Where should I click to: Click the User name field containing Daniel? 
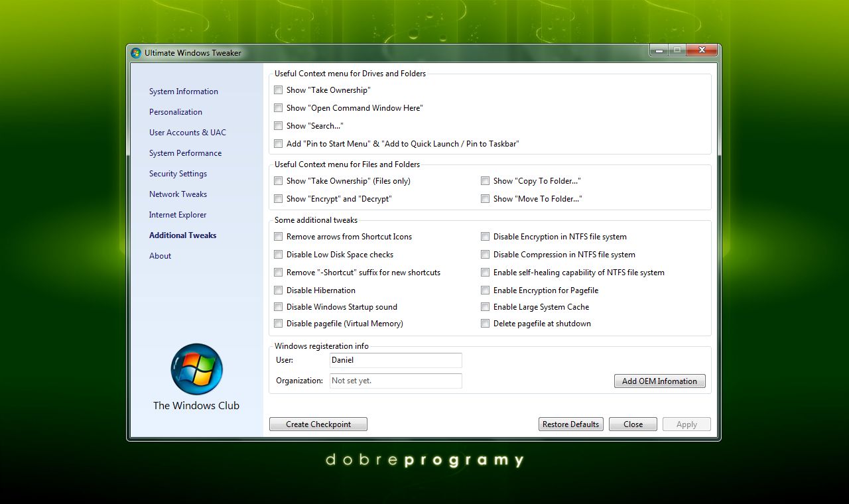click(x=396, y=360)
